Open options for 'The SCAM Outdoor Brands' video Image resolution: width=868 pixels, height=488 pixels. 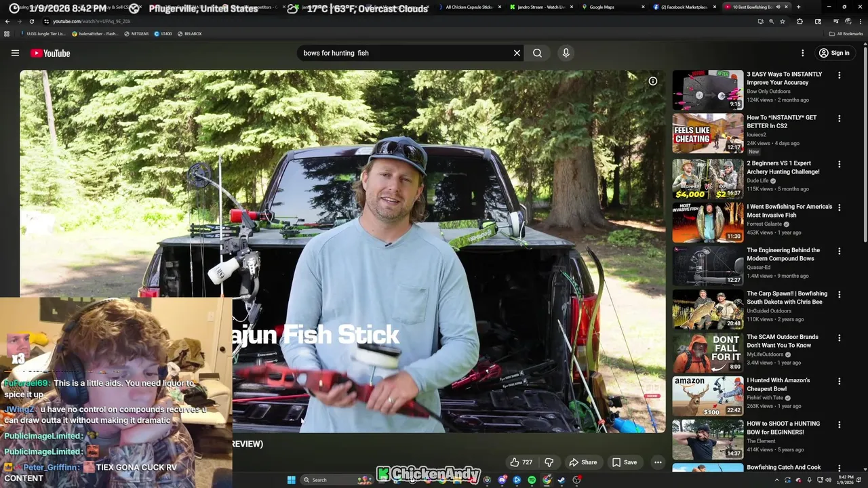point(839,338)
